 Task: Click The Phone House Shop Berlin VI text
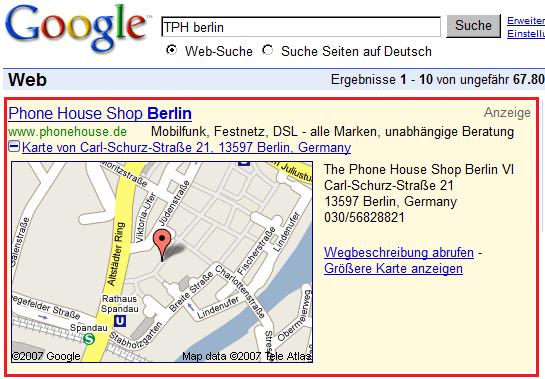[419, 170]
